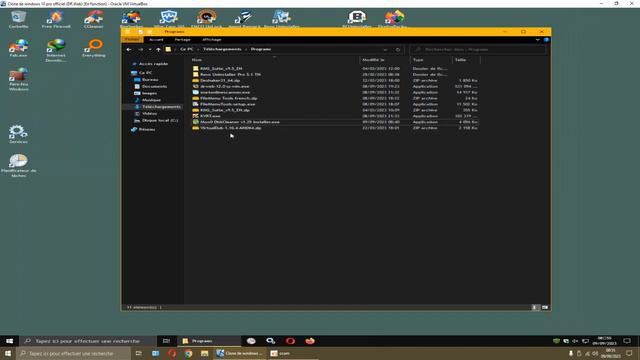
Task: Switch to the details view icon in the status bar
Action: click(535, 307)
